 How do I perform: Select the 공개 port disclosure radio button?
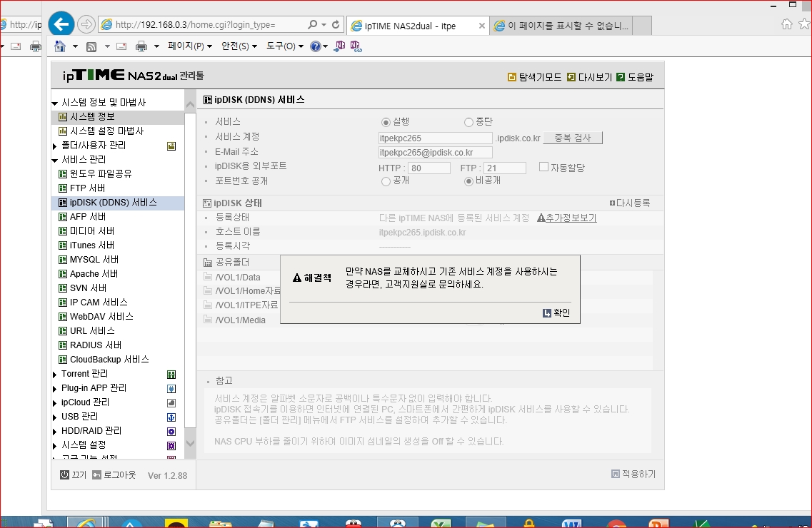[x=385, y=181]
